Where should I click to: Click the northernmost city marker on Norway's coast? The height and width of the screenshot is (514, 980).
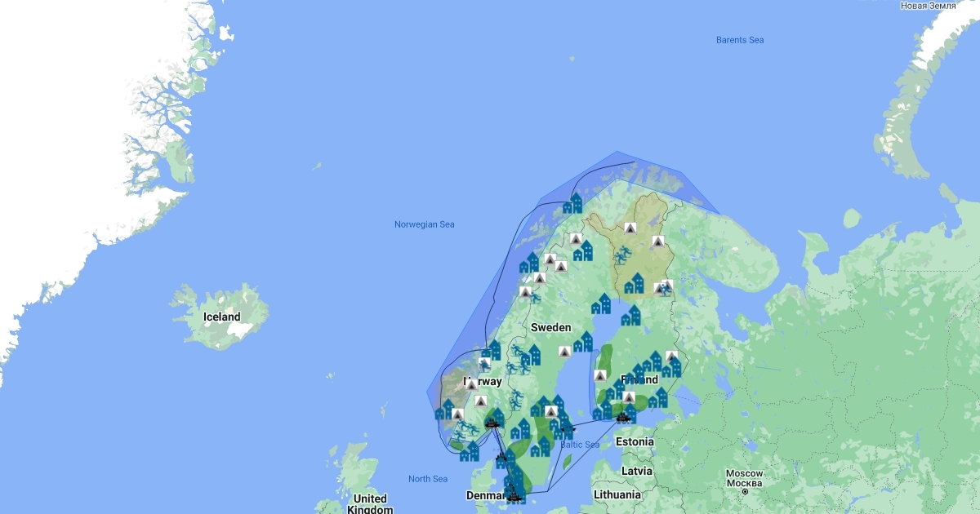point(572,204)
